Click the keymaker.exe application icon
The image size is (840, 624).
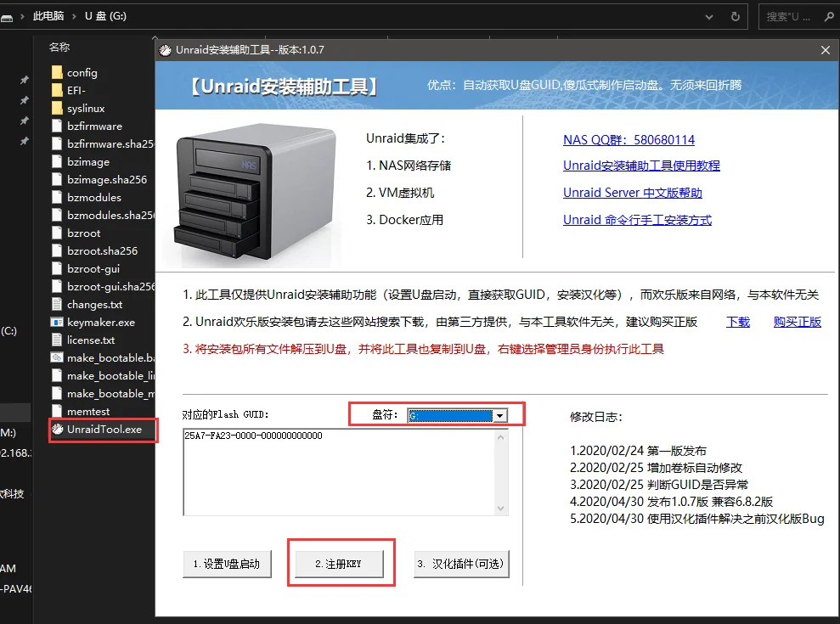[x=57, y=322]
